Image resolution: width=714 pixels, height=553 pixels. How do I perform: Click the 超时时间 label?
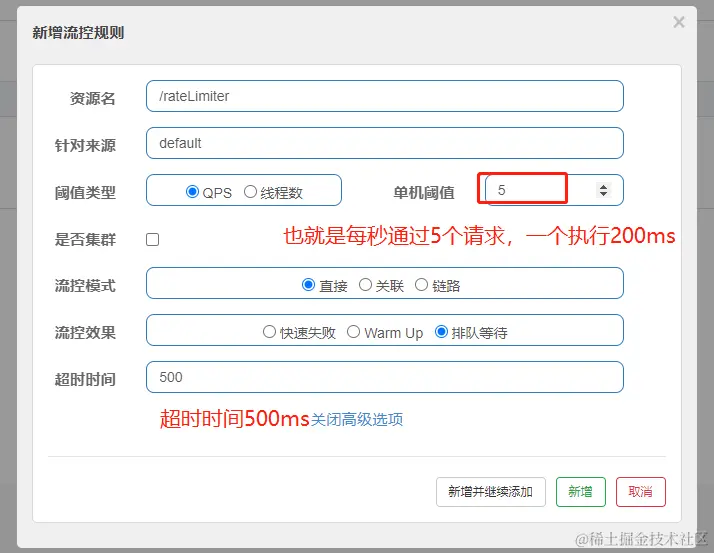click(85, 379)
